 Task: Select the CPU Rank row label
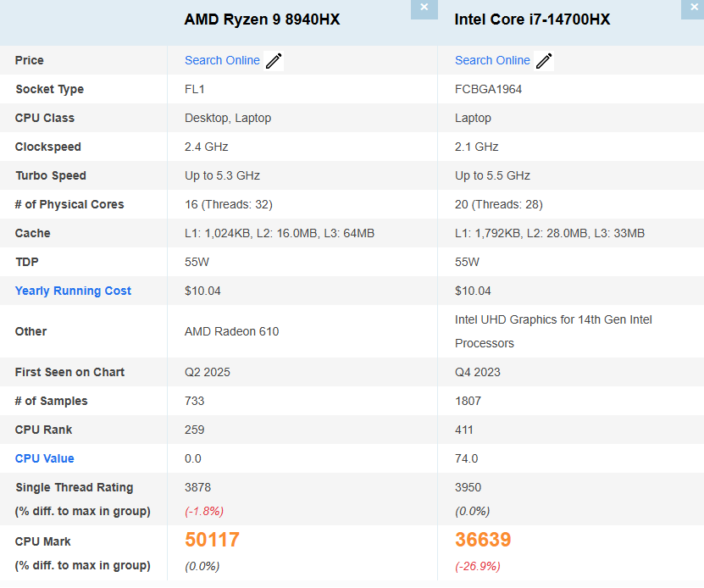point(43,430)
